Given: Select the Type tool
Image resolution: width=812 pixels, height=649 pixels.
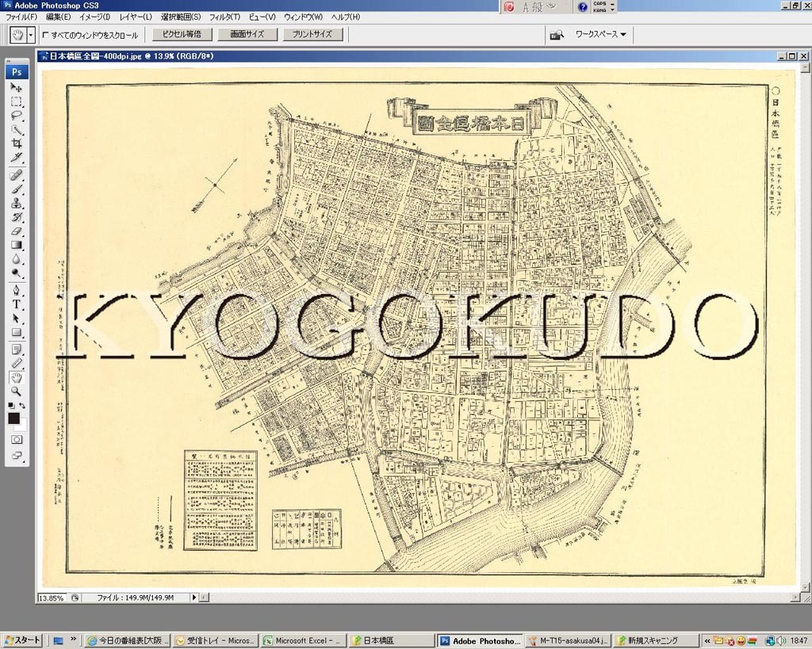Looking at the screenshot, I should point(17,304).
